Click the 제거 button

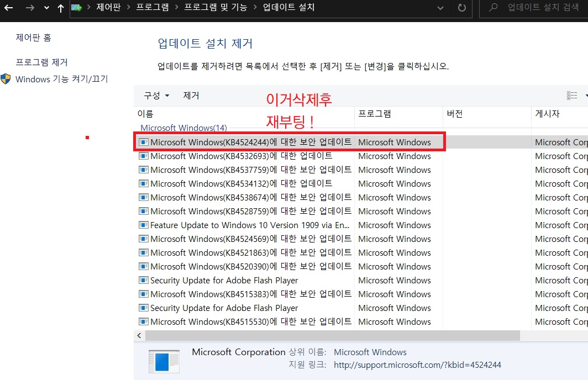(191, 96)
